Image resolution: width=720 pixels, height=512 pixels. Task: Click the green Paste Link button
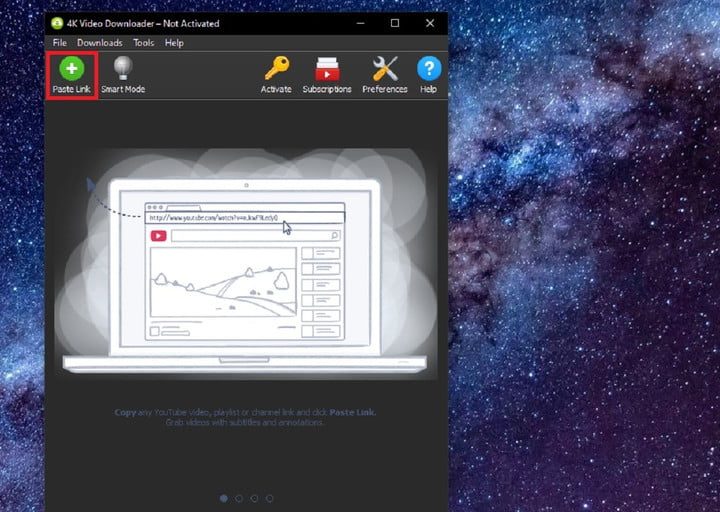(72, 75)
